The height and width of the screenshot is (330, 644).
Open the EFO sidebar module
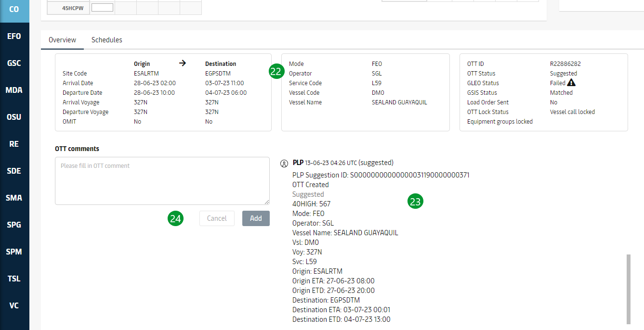coord(14,36)
